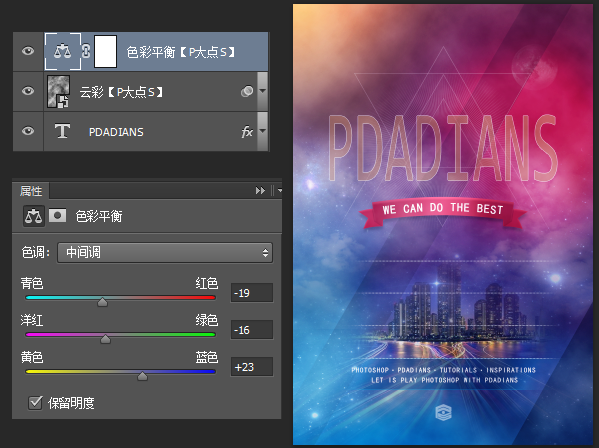Screen dimensions: 599x448
Task: Open the 色调 中间调 dropdown
Action: point(165,252)
